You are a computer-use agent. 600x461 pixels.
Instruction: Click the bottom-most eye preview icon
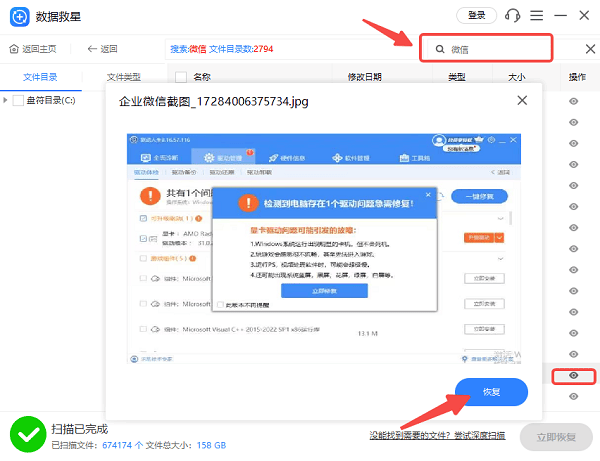click(574, 398)
